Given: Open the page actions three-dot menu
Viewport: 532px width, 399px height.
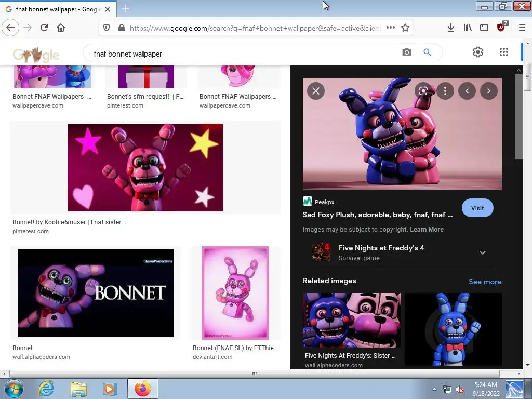Looking at the screenshot, I should coord(391,28).
